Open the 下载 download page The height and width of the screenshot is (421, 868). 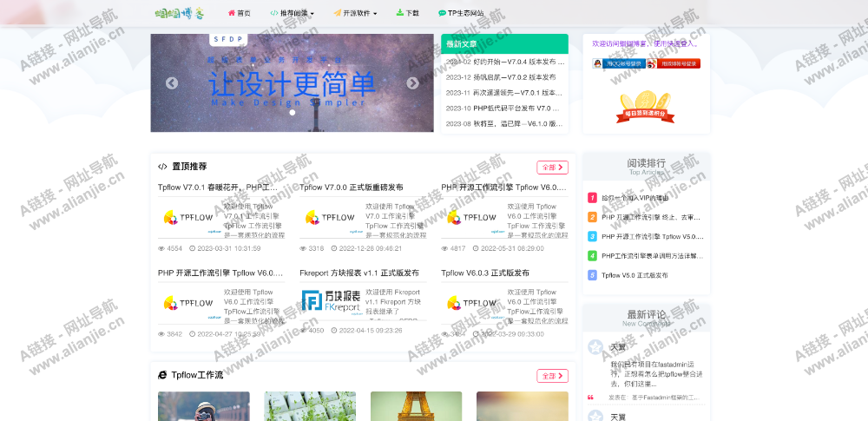pos(408,13)
